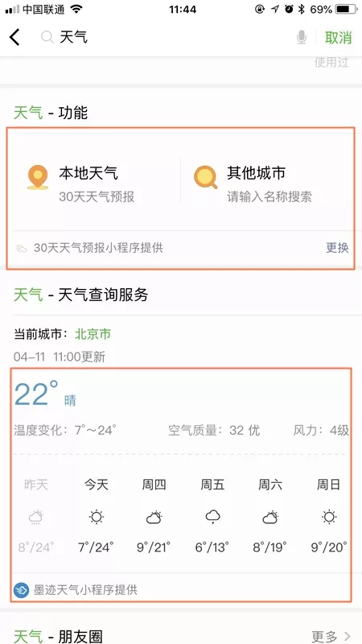362x644 pixels.
Task: Tap the small 30天天气预报 cloud logo
Action: (22, 248)
